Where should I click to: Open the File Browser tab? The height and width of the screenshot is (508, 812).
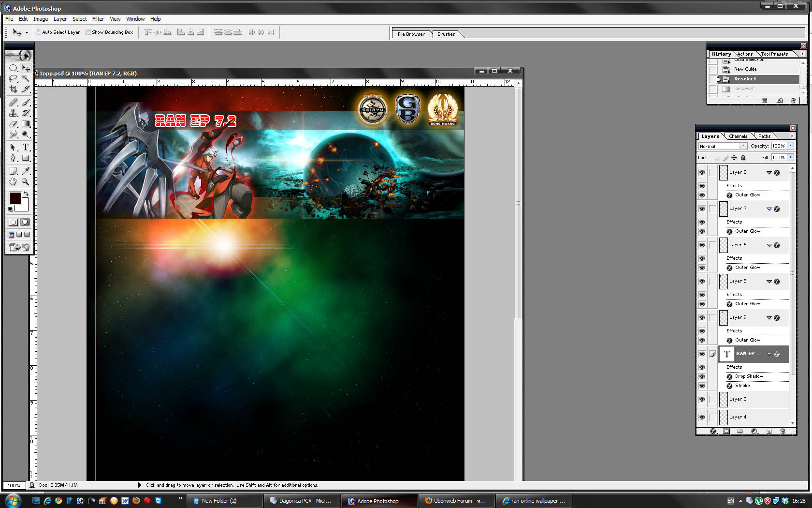tap(411, 34)
